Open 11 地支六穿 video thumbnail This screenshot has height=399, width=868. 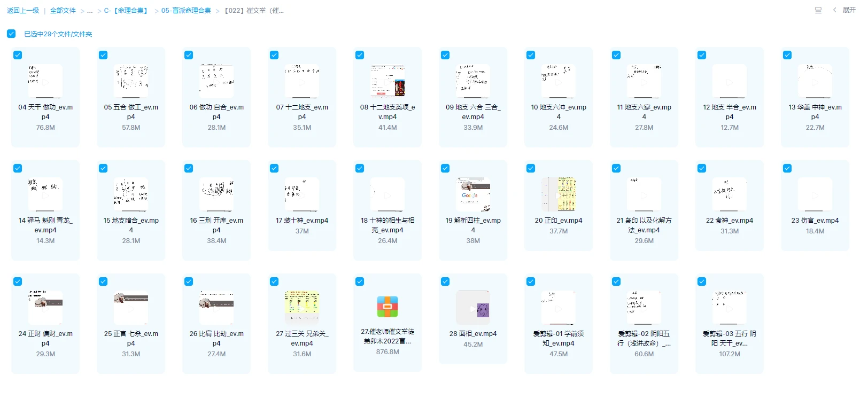click(644, 81)
